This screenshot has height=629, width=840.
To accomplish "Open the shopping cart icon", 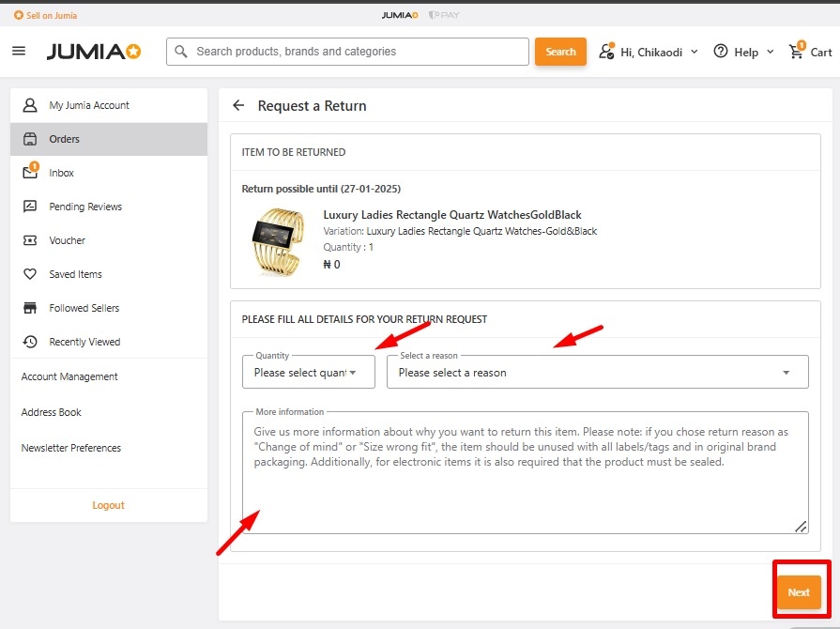I will point(797,52).
